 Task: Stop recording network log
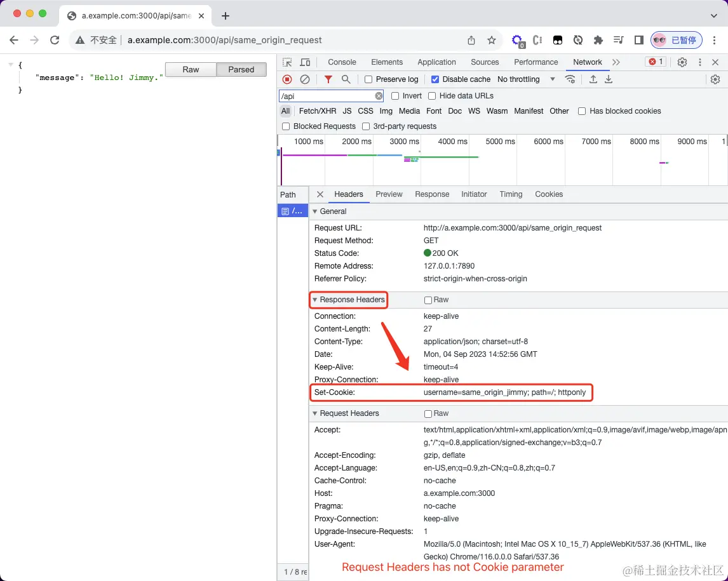(287, 79)
